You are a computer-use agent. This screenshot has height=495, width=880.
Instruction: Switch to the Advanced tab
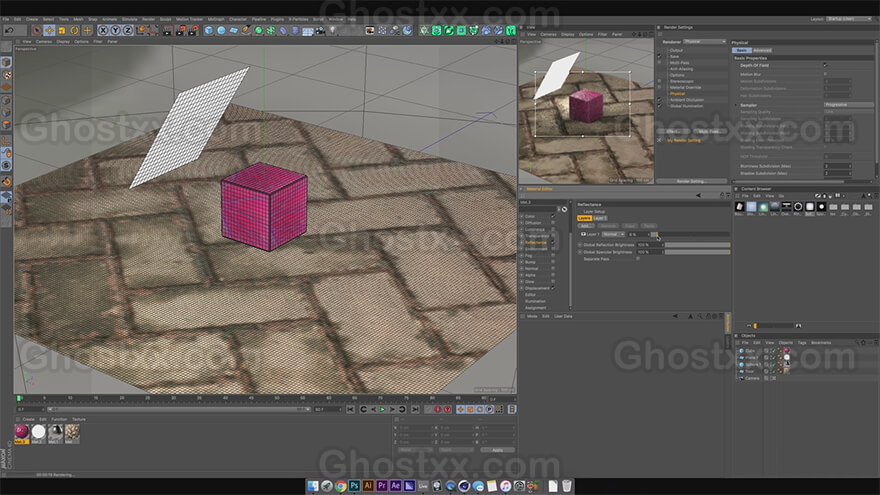point(762,51)
